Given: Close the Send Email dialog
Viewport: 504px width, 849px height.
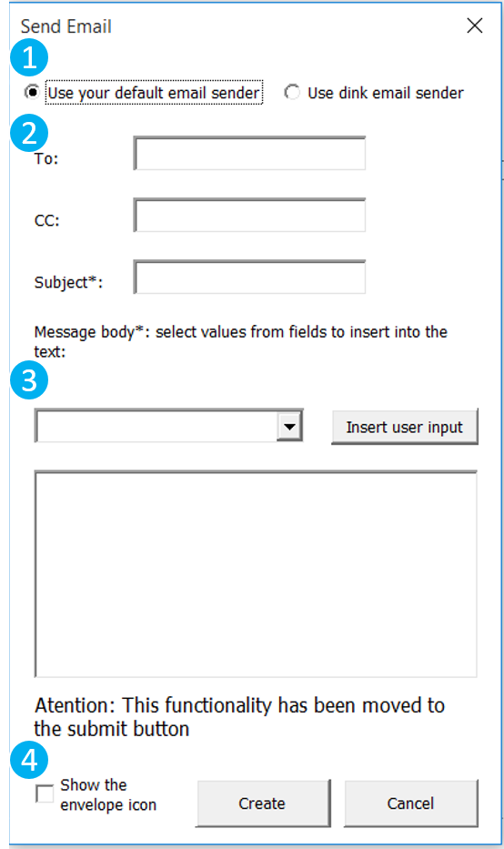Looking at the screenshot, I should (475, 25).
